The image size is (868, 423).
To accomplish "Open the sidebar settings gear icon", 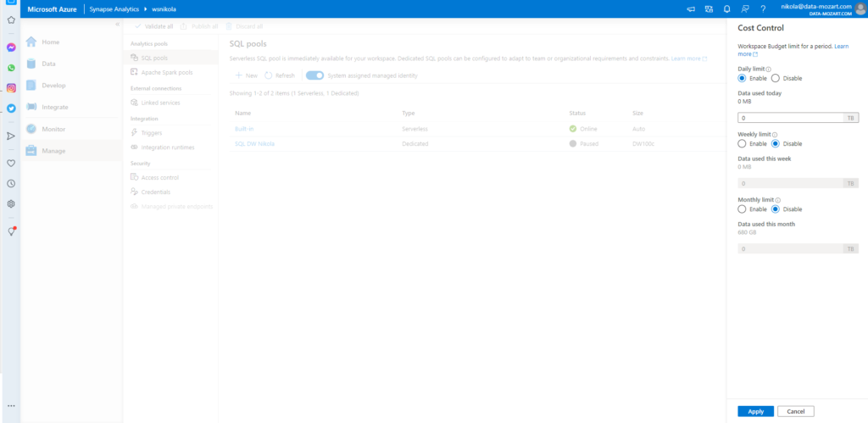I will coord(11,203).
